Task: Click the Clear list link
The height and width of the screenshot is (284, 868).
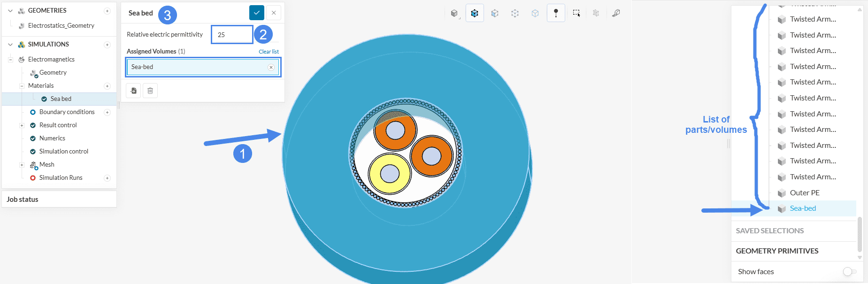Action: [x=269, y=52]
